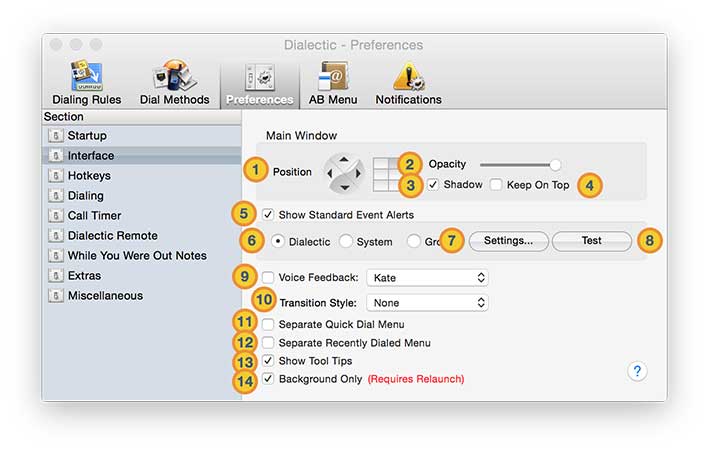Select Startup in the Section list

pos(142,135)
